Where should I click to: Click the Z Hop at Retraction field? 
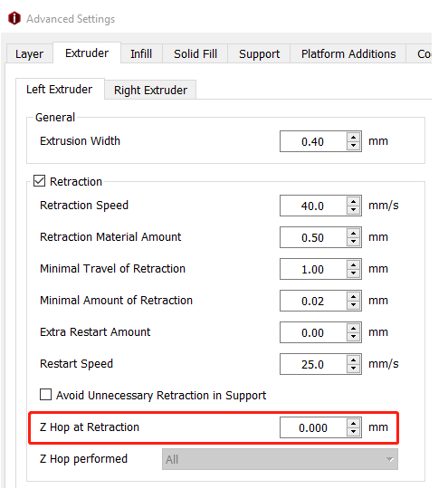[x=313, y=427]
